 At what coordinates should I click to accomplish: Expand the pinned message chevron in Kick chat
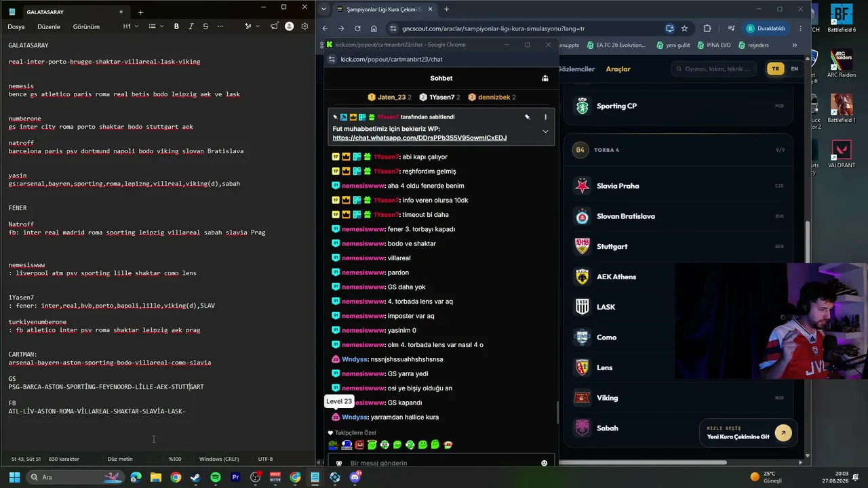(x=545, y=131)
